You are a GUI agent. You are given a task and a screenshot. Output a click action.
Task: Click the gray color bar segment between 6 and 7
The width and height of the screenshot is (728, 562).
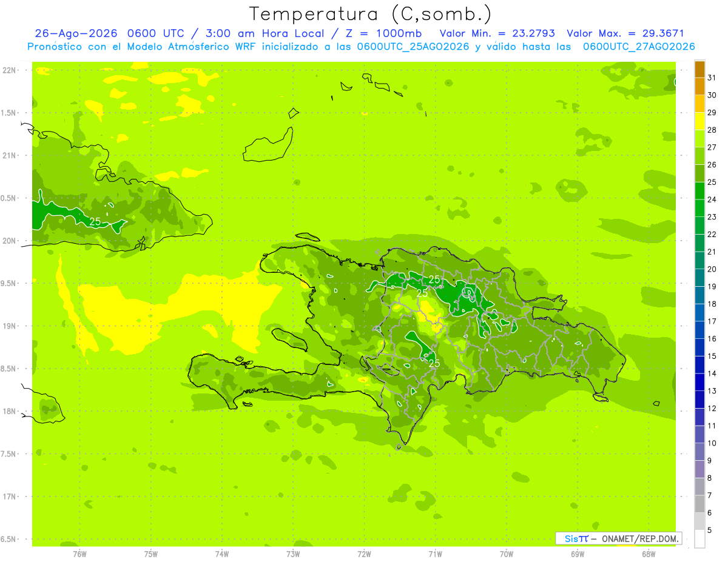(x=699, y=504)
